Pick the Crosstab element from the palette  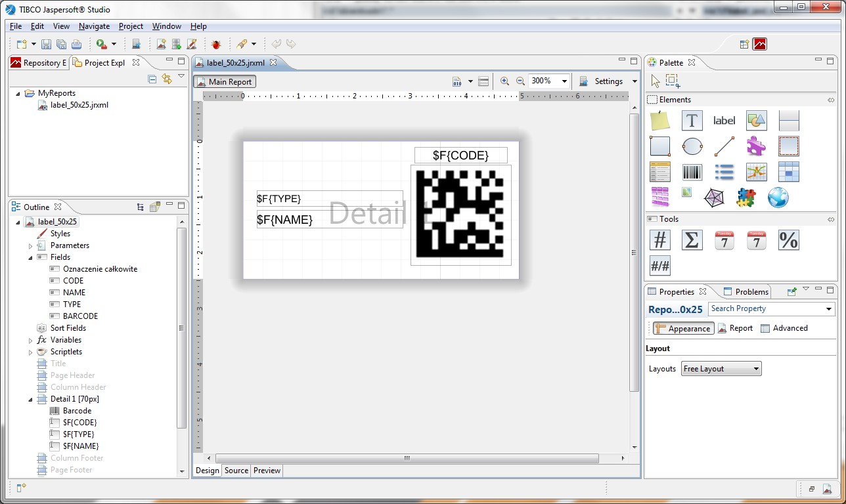click(788, 172)
